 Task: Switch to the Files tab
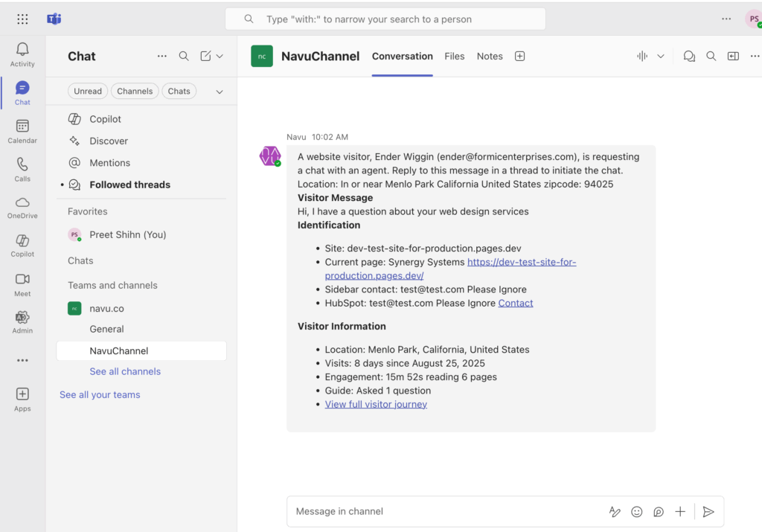(454, 57)
